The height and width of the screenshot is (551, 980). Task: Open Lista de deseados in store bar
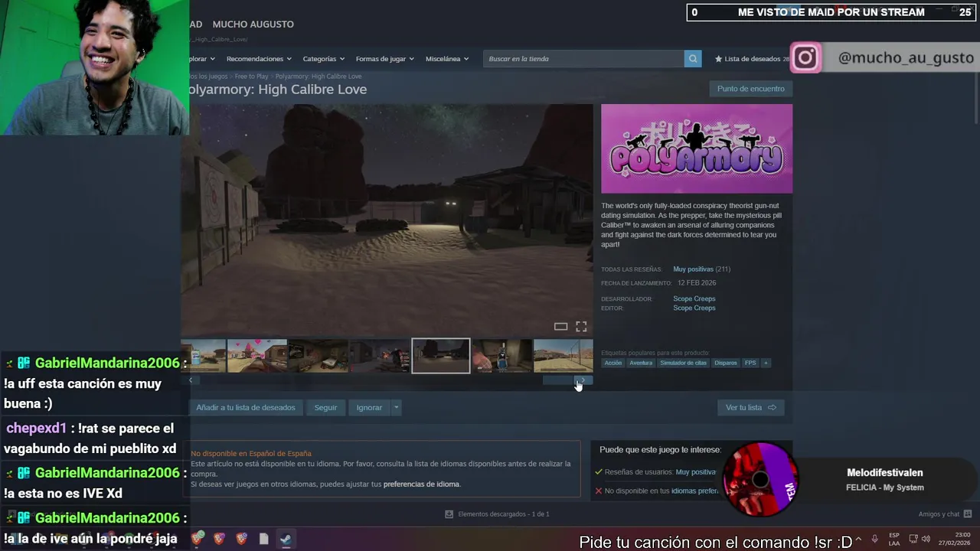point(752,59)
